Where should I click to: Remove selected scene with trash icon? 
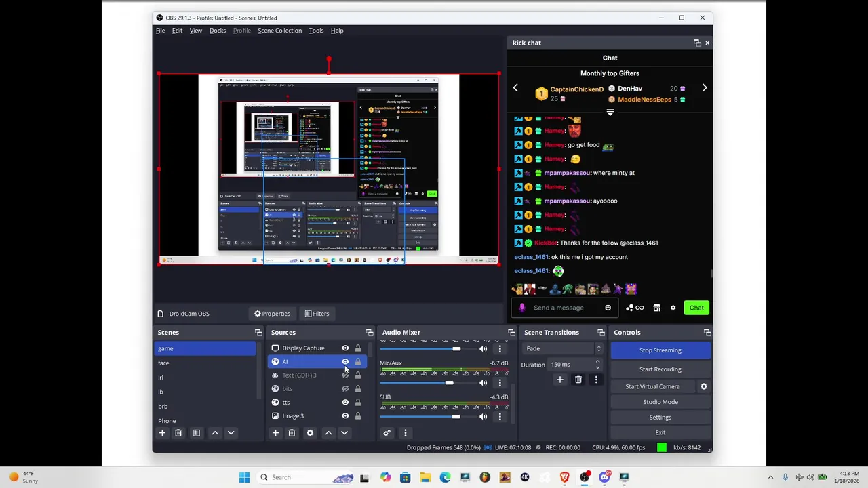pyautogui.click(x=178, y=433)
